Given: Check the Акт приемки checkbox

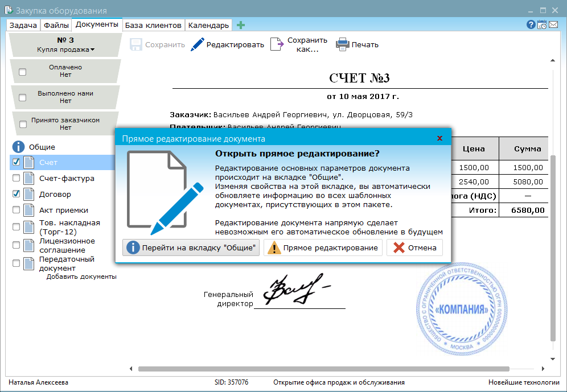Looking at the screenshot, I should coord(17,209).
